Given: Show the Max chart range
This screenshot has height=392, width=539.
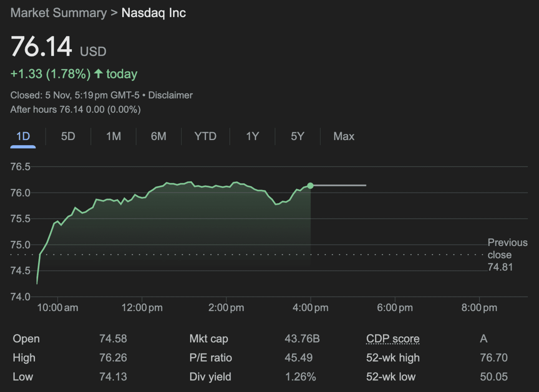Looking at the screenshot, I should [x=344, y=136].
